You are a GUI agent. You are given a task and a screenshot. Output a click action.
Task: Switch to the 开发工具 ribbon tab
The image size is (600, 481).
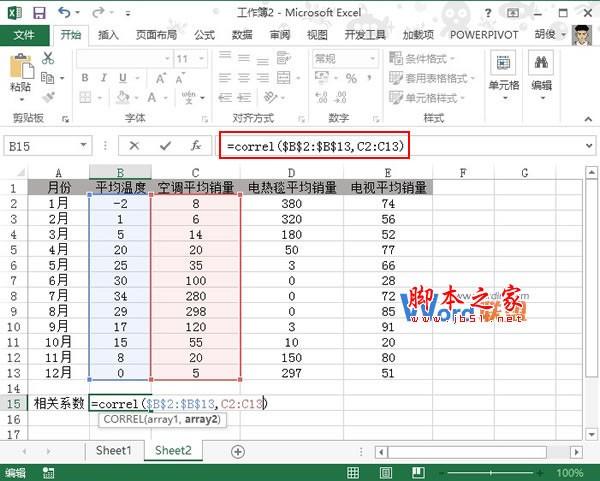point(365,35)
